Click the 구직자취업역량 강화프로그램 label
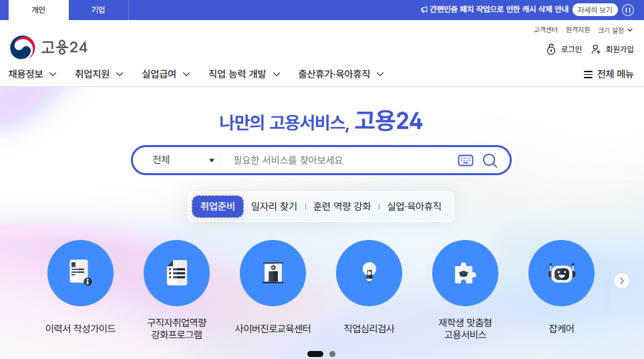The image size is (644, 359). (176, 328)
